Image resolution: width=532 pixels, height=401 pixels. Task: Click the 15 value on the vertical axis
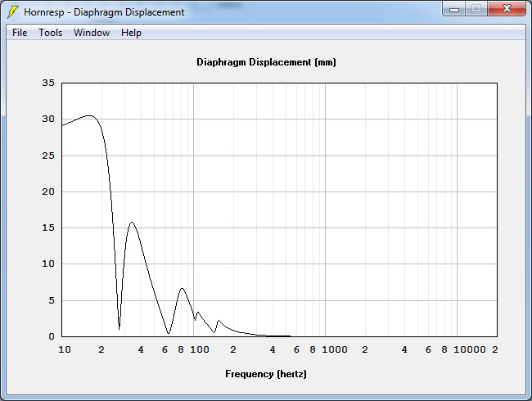[48, 228]
